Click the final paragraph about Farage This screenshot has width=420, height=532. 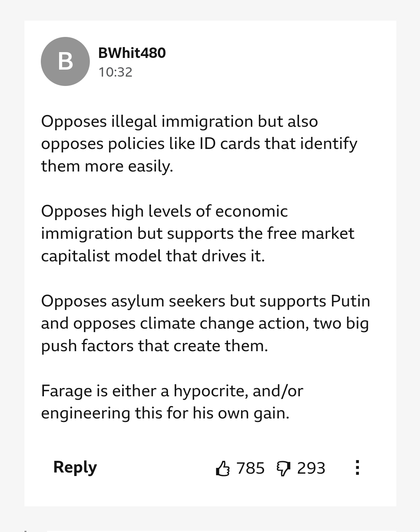point(172,402)
